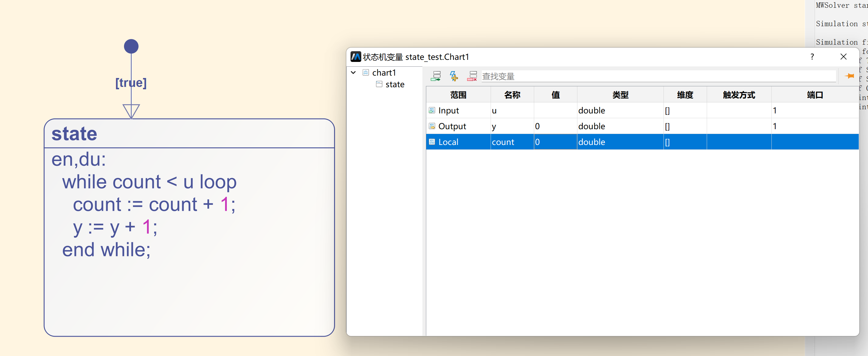
Task: Click the add event lightning icon
Action: tap(454, 76)
